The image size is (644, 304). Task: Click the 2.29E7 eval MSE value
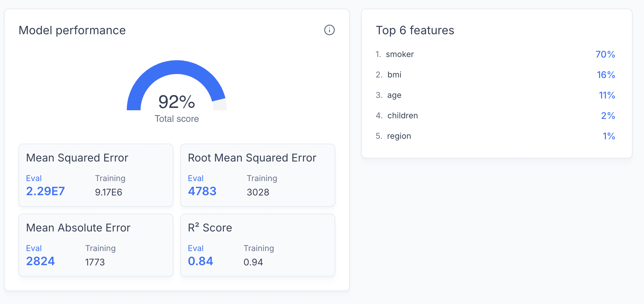click(x=46, y=191)
